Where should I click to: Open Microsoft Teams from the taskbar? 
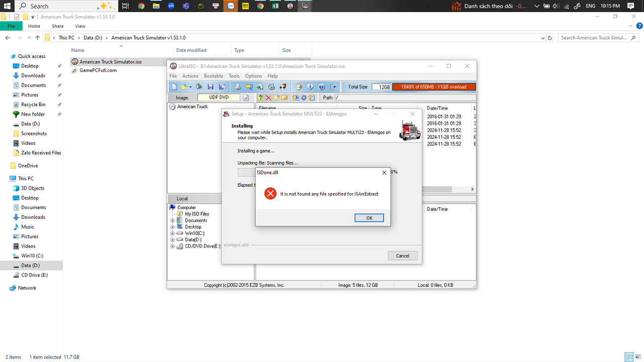click(186, 6)
